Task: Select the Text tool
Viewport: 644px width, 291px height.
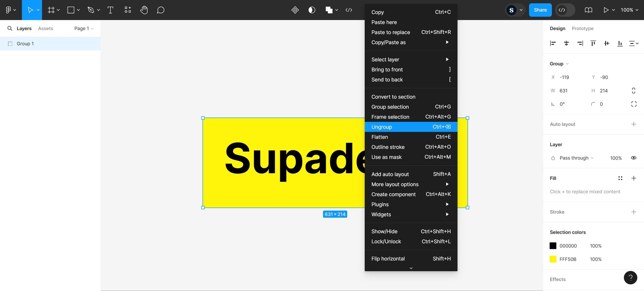Action: (110, 10)
